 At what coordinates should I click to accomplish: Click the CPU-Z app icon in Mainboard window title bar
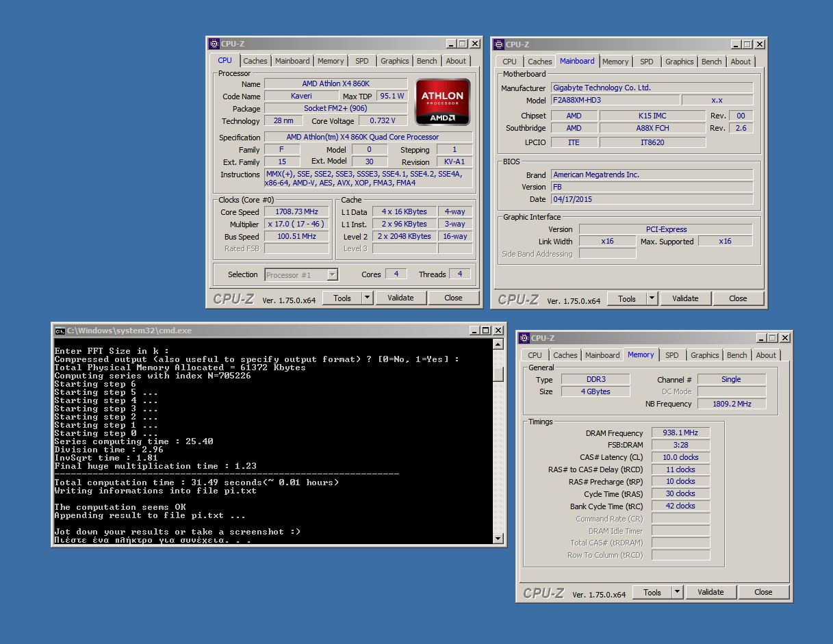500,44
